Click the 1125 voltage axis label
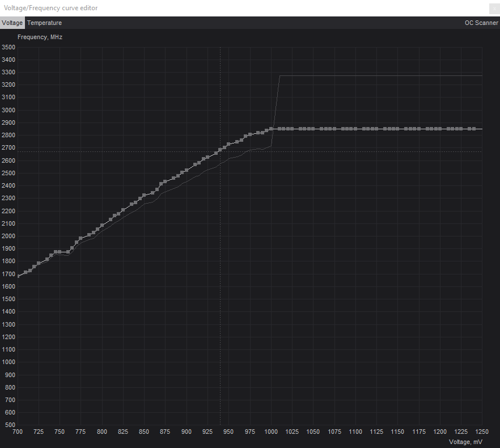This screenshot has height=448, width=500. coord(376,432)
